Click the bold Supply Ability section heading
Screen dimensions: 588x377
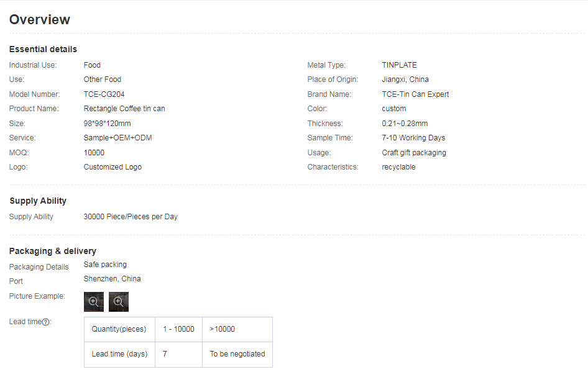(38, 201)
